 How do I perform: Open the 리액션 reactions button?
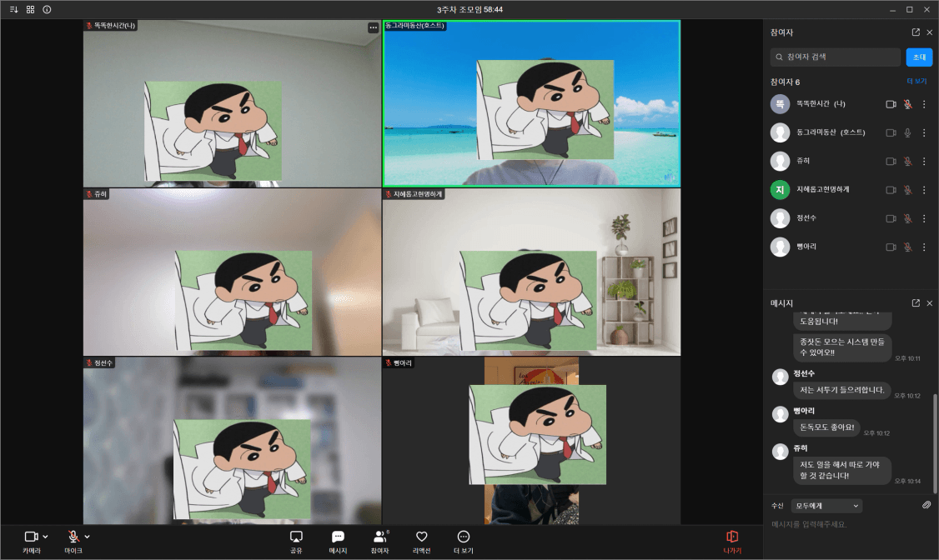coord(422,542)
